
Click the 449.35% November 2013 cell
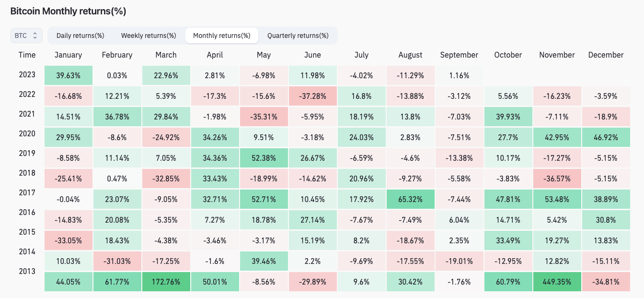point(557,282)
